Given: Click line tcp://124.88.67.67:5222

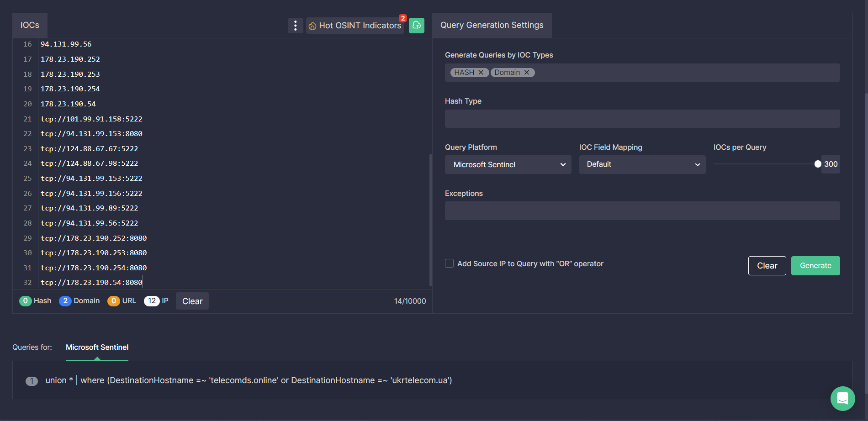Looking at the screenshot, I should (90, 149).
